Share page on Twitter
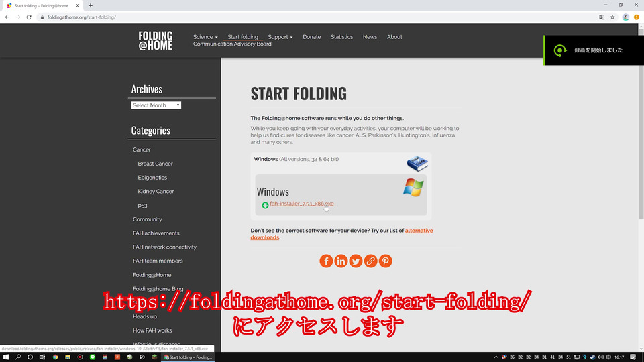This screenshot has height=362, width=644. pos(356,261)
